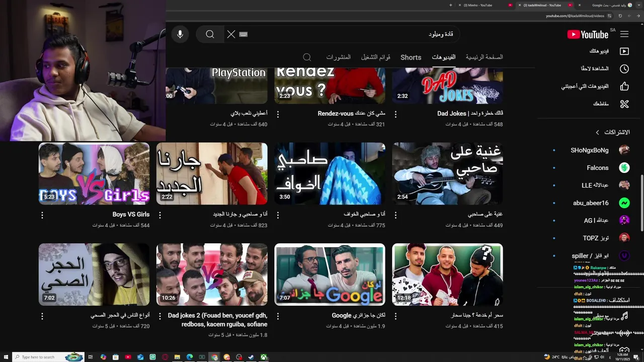This screenshot has height=362, width=644.
Task: Search within channel using tab-row magnifier
Action: pyautogui.click(x=307, y=57)
